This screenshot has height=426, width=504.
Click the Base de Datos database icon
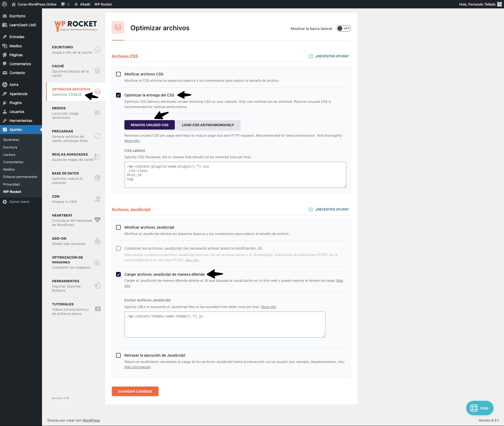pyautogui.click(x=97, y=178)
